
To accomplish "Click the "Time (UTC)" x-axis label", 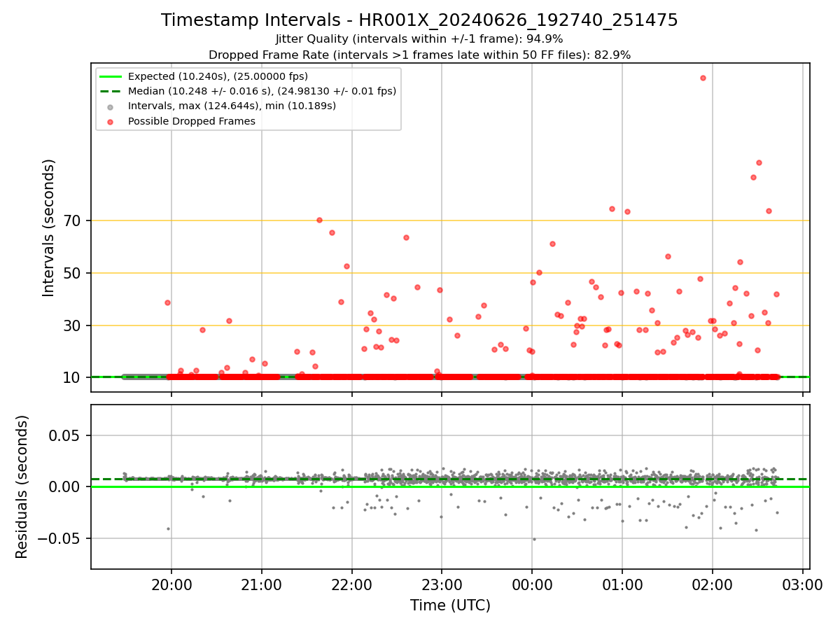I will tap(450, 605).
